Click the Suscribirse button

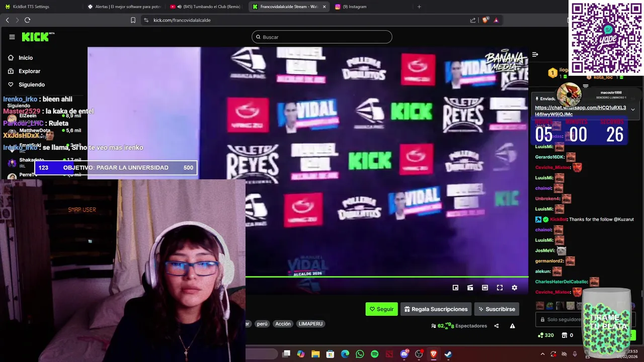497,309
